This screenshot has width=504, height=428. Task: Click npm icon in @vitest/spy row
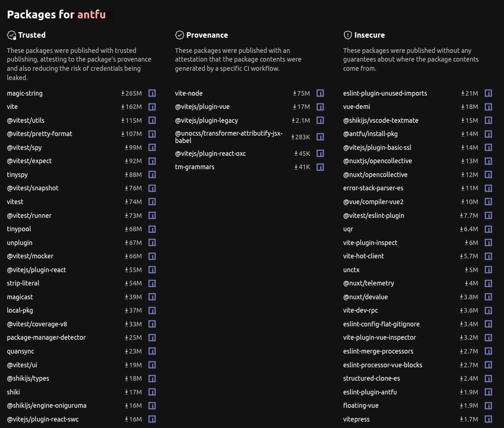pos(152,148)
